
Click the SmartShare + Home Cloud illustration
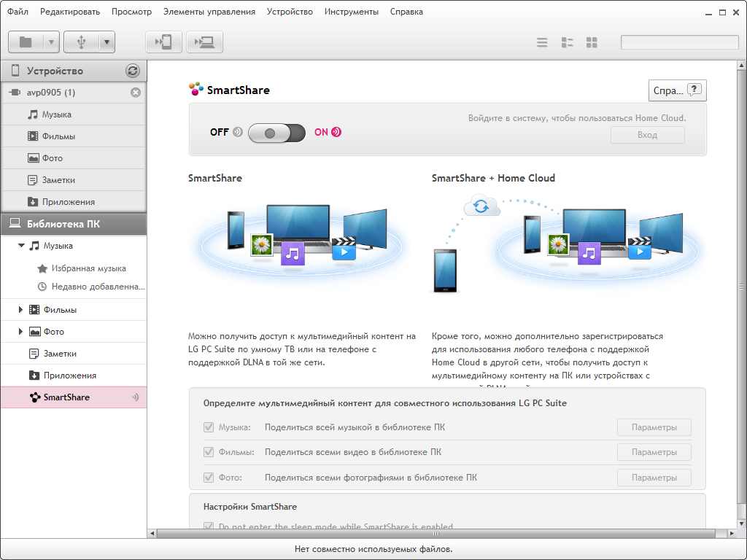tap(565, 243)
